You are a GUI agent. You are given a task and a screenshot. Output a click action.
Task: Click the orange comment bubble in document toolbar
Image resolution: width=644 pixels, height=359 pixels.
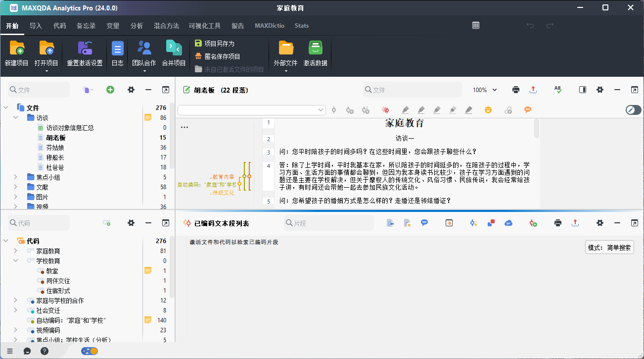(528, 110)
